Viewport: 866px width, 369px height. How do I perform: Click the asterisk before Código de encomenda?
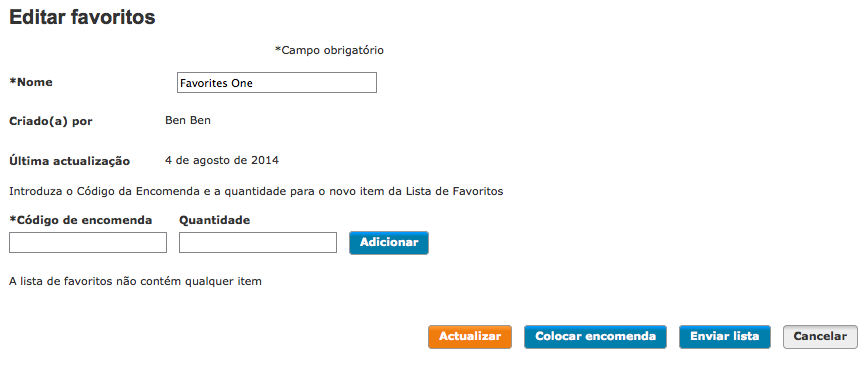pos(12,219)
